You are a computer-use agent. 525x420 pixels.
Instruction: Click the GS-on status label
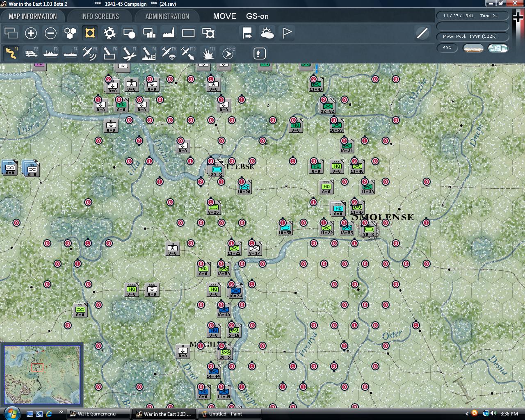point(257,16)
